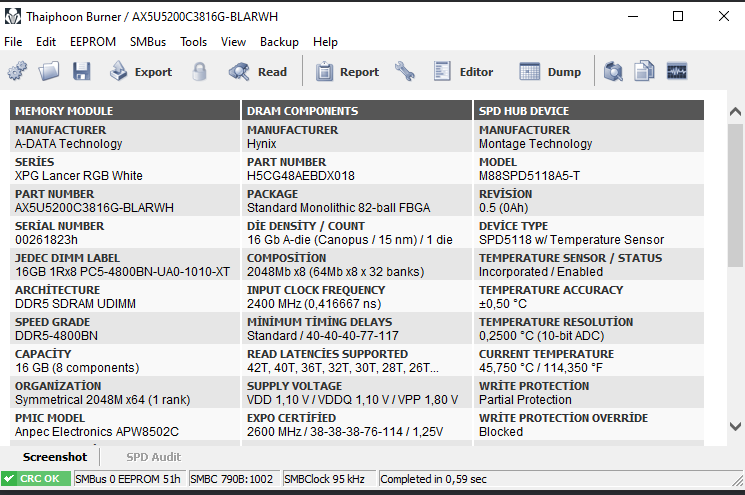Click the scrollbar down arrow
The image size is (745, 495).
point(735,426)
